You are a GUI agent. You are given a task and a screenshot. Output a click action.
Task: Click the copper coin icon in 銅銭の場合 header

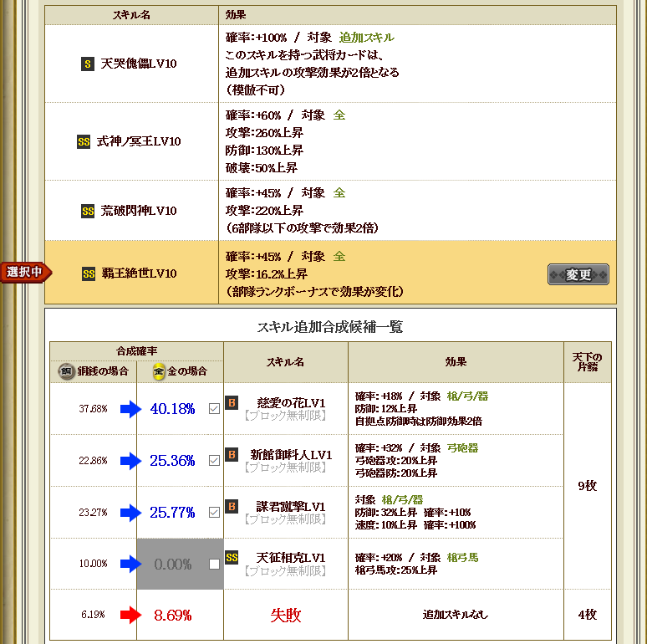pos(66,371)
